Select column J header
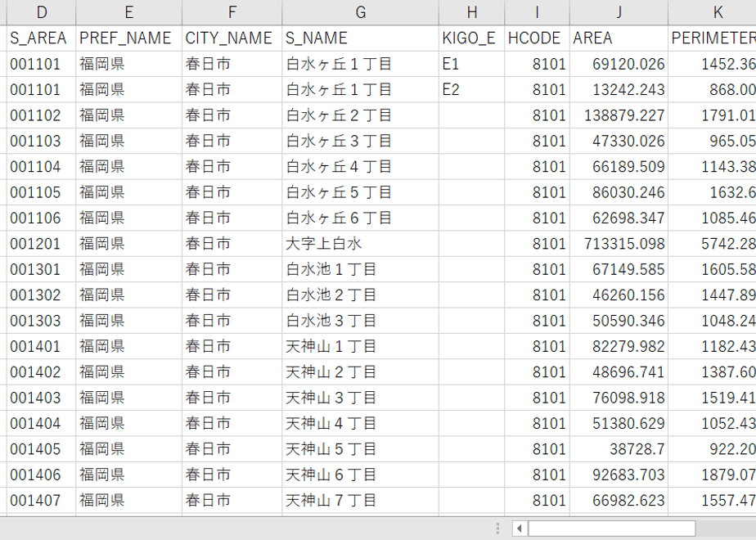This screenshot has height=540, width=756. pos(619,12)
